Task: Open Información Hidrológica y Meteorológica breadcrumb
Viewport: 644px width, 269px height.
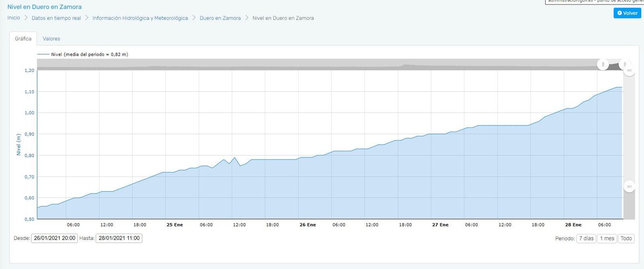Action: [140, 18]
